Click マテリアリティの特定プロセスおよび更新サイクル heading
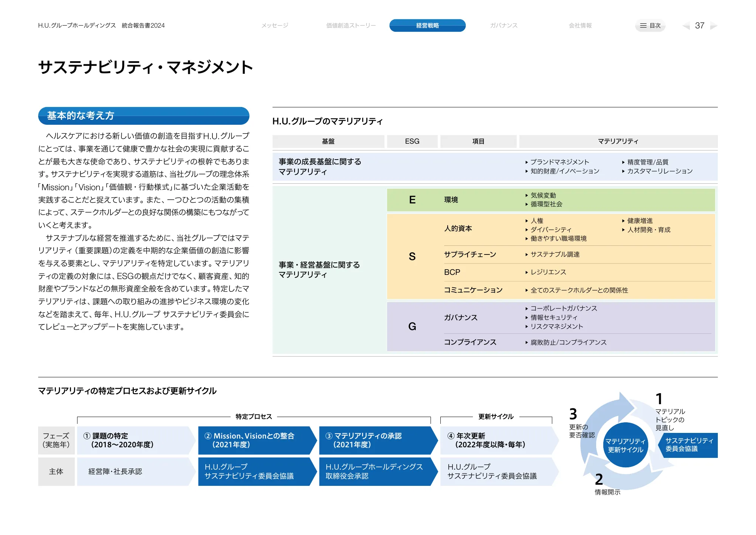The height and width of the screenshot is (535, 756). pos(127,391)
